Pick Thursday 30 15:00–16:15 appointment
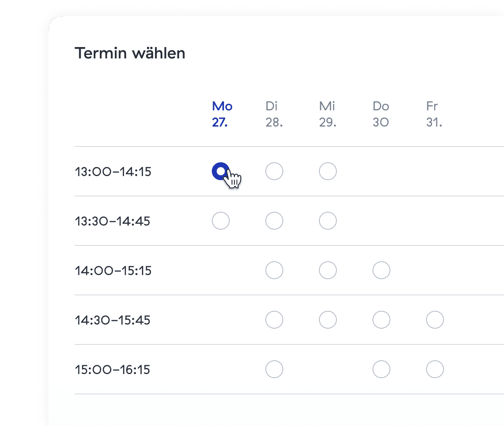Viewport: 504px width, 426px height. (381, 369)
